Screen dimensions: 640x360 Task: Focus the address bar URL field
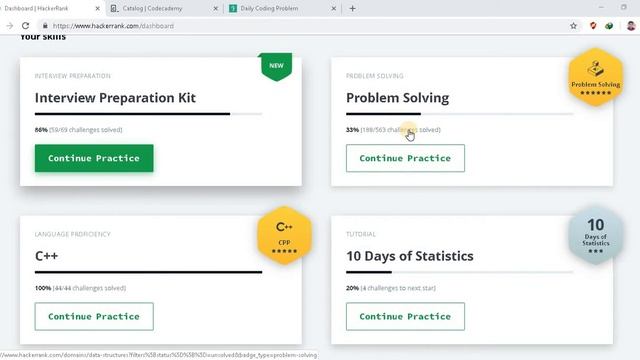(302, 26)
